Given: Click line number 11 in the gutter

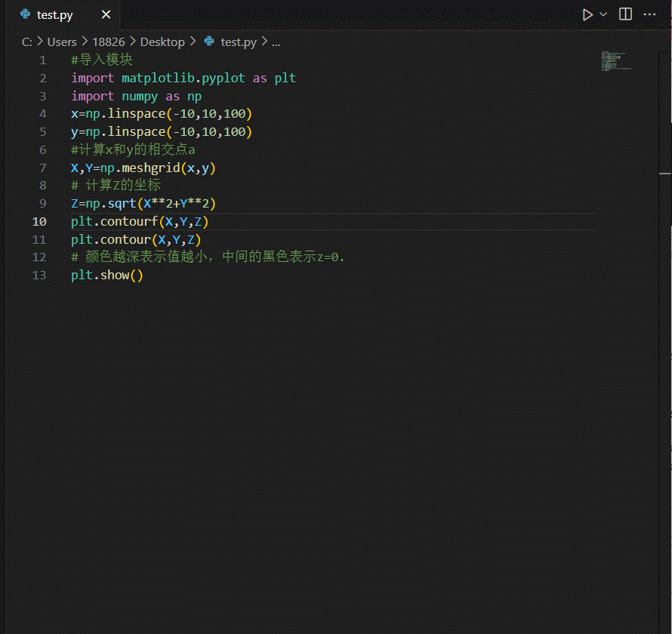Looking at the screenshot, I should pos(39,239).
